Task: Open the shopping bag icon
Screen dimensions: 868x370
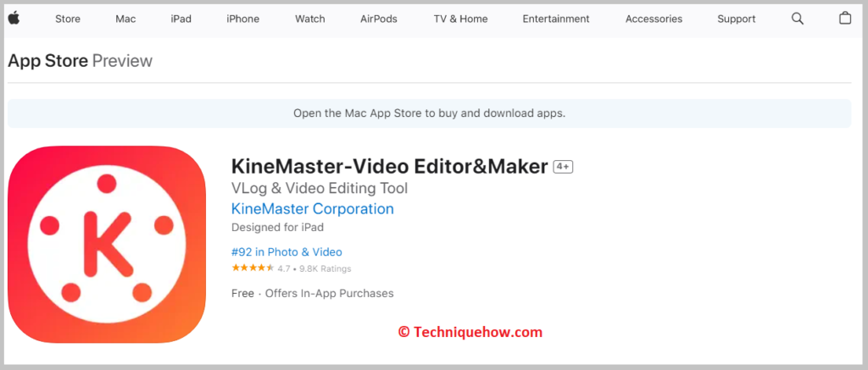Action: [x=845, y=19]
